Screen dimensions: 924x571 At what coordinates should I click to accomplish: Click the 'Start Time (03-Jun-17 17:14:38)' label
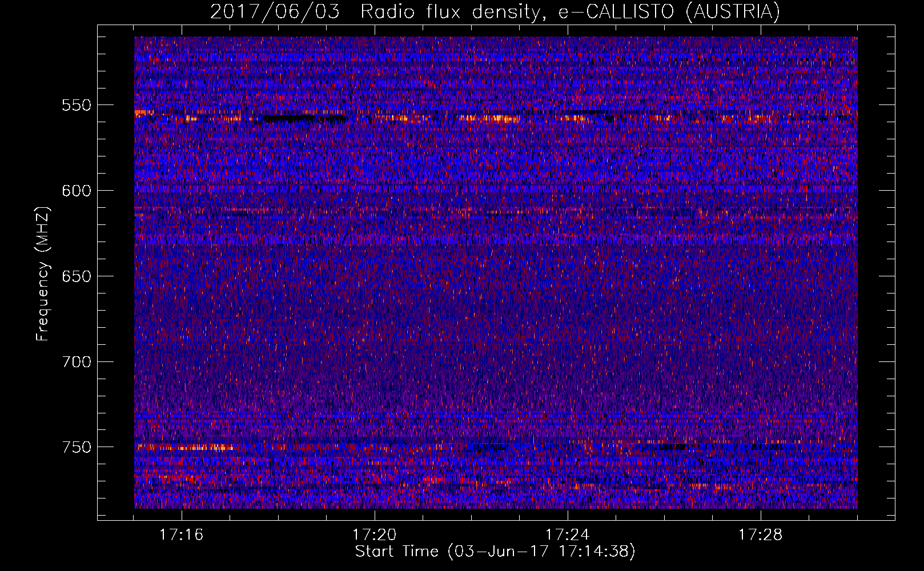(x=495, y=552)
